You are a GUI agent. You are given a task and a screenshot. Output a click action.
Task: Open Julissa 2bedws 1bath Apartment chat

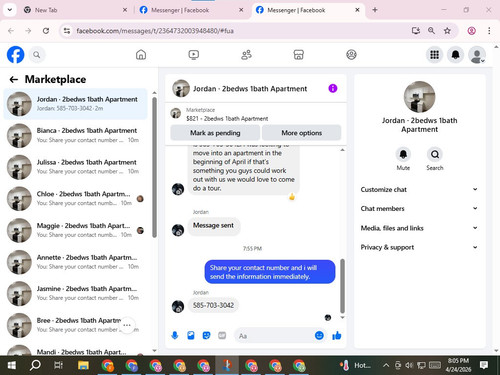point(75,167)
